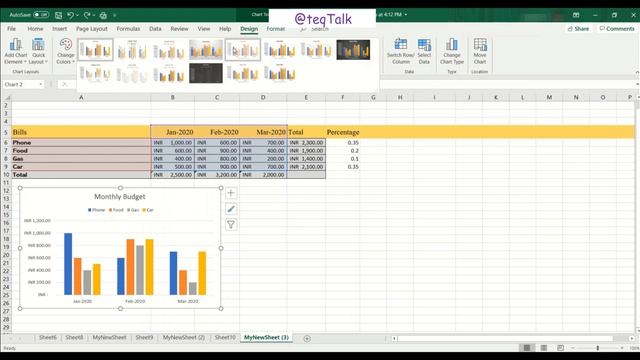
Task: Open Add Chart Element dropdown
Action: click(16, 51)
